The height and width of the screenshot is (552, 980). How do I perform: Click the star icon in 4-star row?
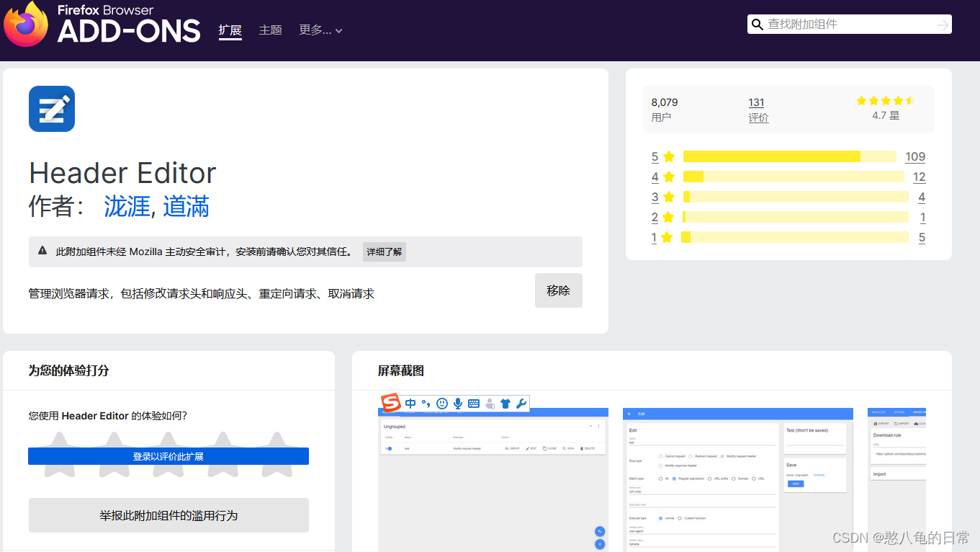[x=669, y=177]
